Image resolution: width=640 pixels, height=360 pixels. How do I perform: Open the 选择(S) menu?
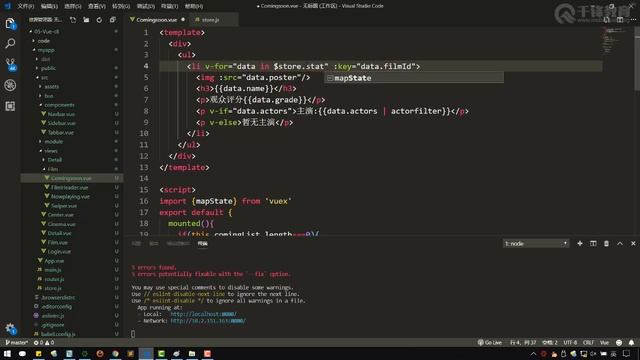coord(73,6)
